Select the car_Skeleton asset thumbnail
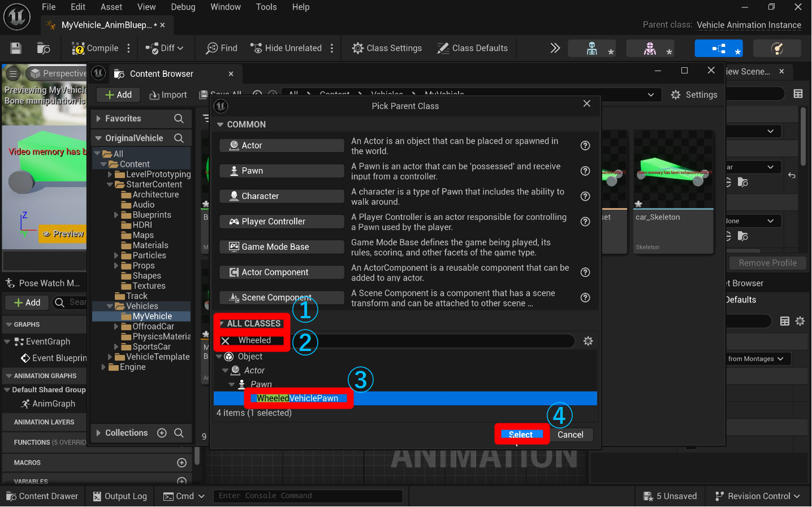 coord(673,192)
